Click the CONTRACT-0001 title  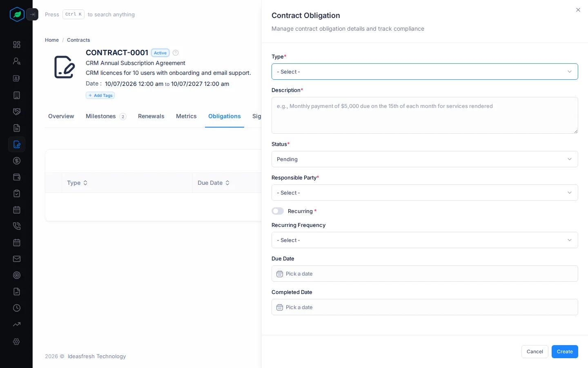(x=117, y=53)
